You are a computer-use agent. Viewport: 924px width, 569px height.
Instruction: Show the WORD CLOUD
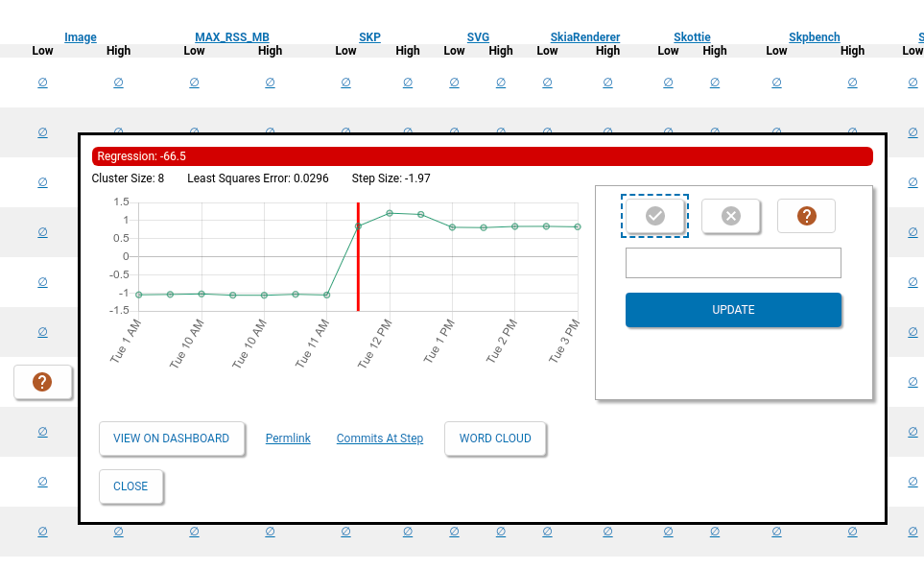coord(495,439)
